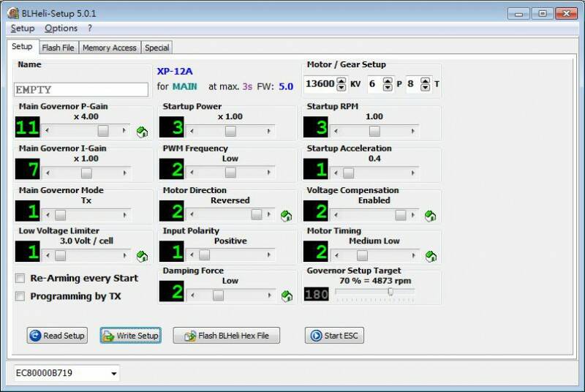
Task: Click the XP-12A ESC name label
Action: point(175,71)
